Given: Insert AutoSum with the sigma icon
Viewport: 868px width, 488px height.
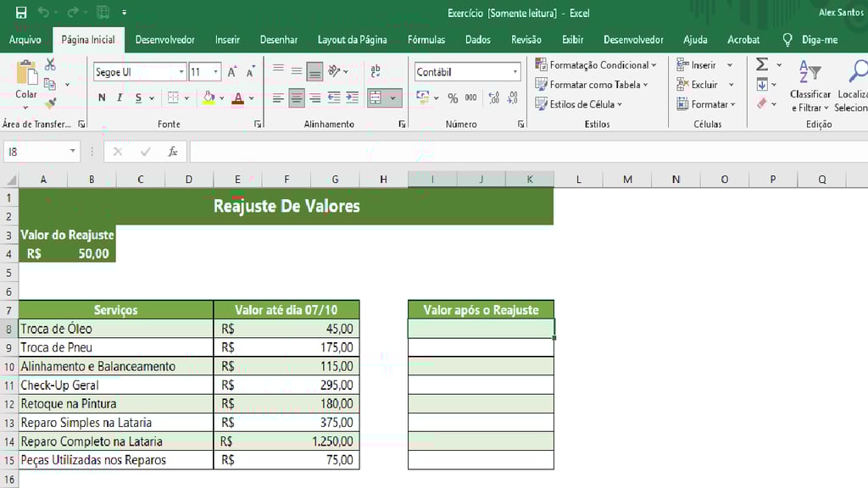Looking at the screenshot, I should pos(762,64).
